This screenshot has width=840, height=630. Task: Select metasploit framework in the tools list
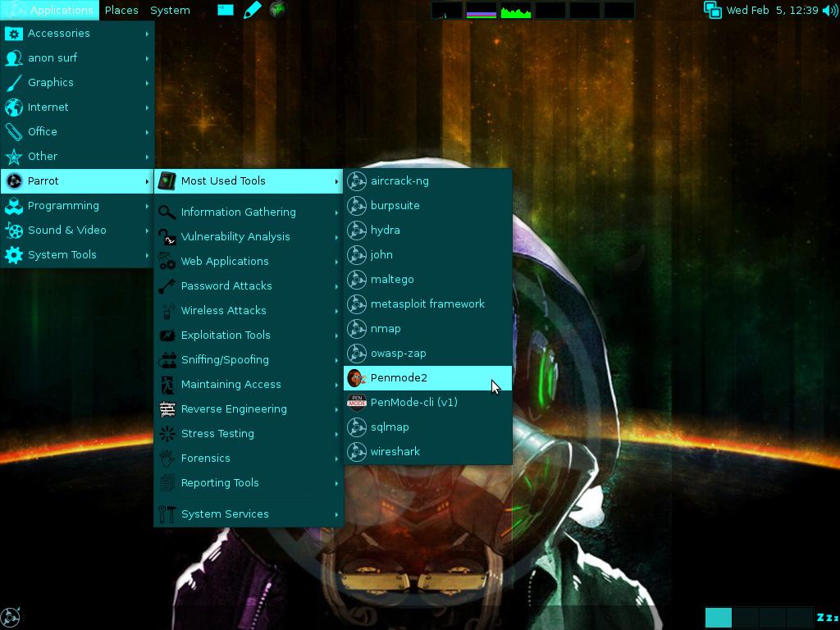(426, 304)
